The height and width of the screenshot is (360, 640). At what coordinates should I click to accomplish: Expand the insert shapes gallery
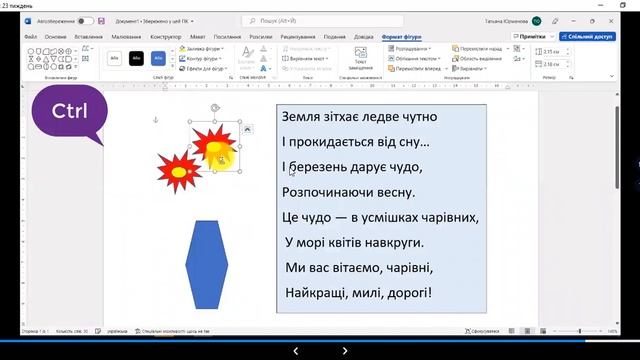76,67
